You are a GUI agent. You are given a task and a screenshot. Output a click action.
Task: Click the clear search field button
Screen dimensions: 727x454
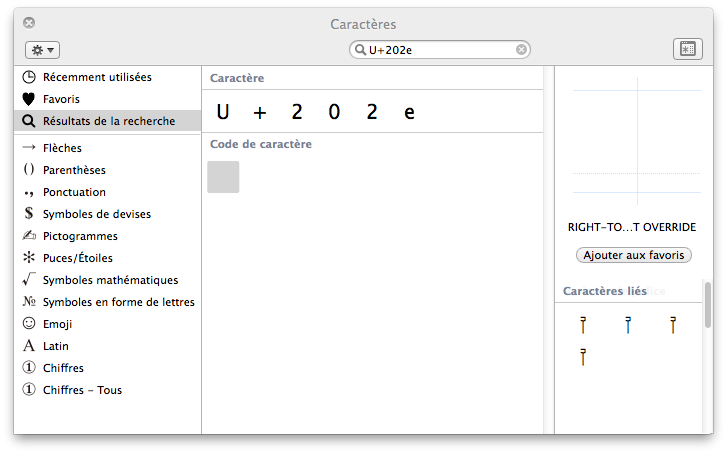click(521, 49)
